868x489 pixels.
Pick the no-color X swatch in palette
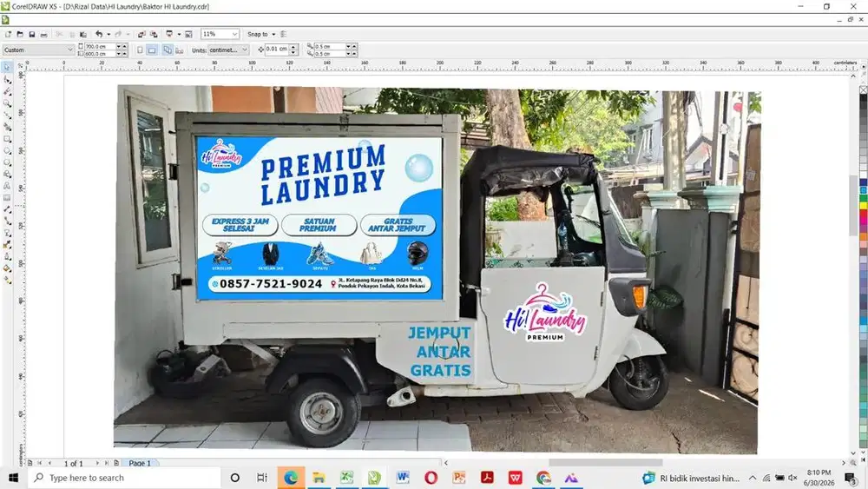click(864, 90)
